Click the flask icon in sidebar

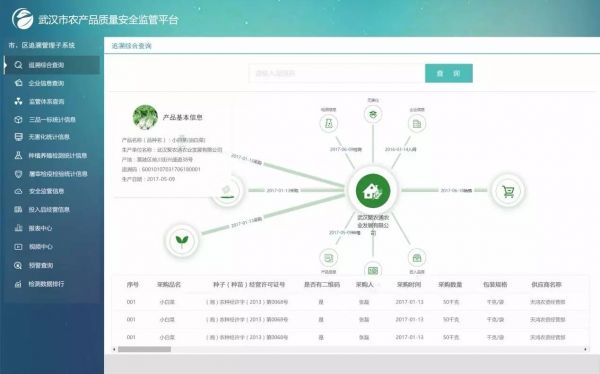(18, 155)
